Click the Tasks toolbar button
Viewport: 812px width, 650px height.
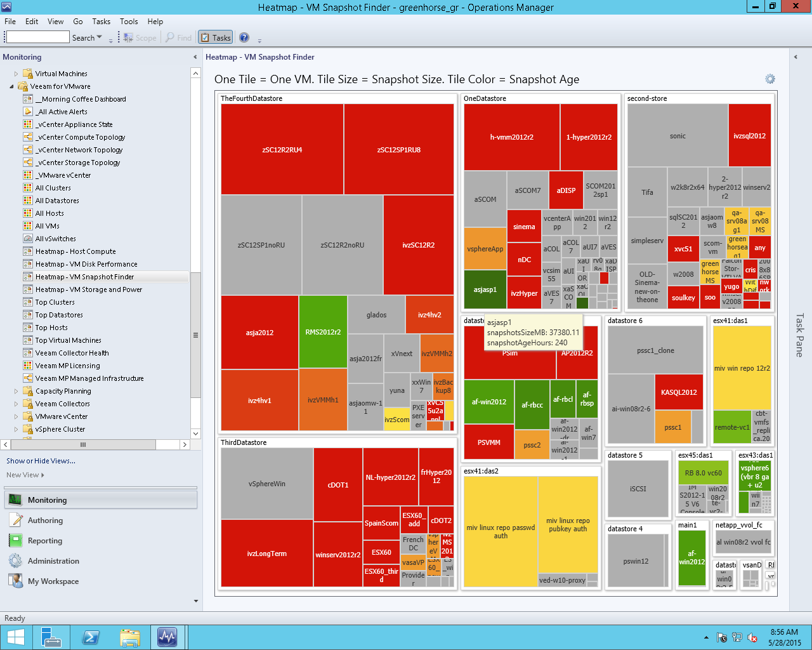pyautogui.click(x=216, y=37)
